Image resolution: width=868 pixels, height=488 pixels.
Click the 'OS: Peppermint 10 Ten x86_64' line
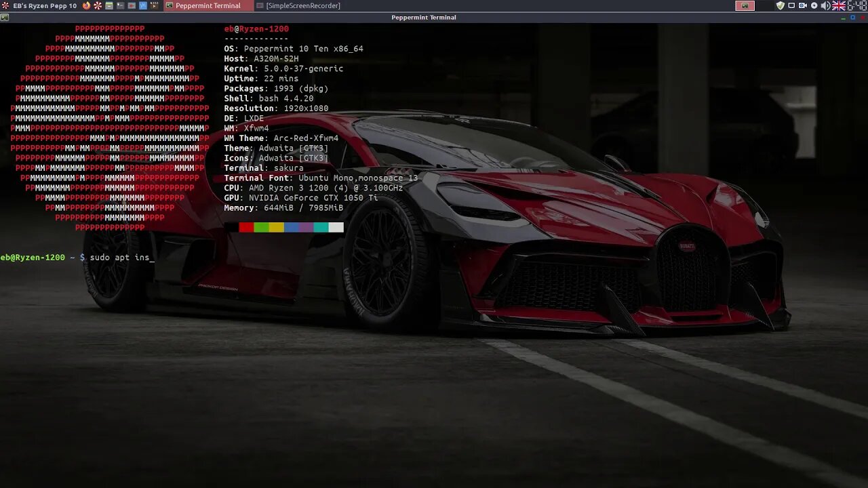[x=294, y=49]
